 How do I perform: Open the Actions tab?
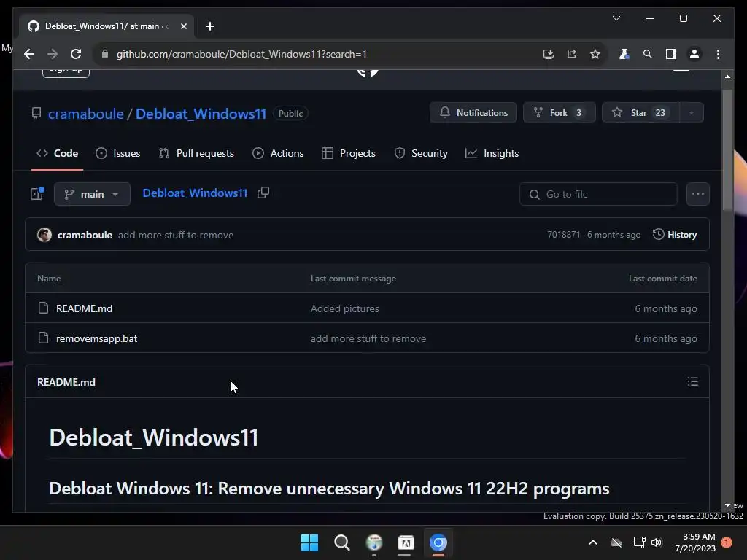[x=278, y=153]
